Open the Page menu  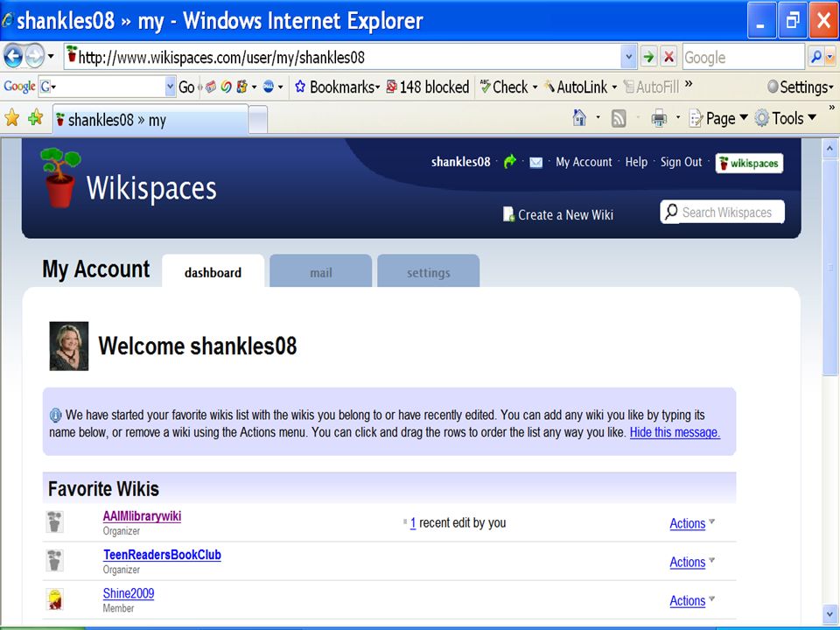click(717, 118)
